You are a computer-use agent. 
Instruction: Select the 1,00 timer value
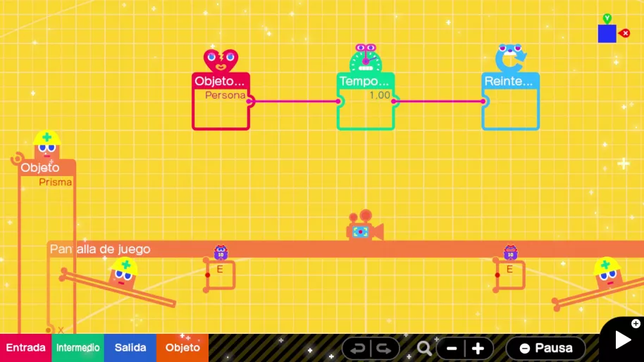[x=380, y=95]
